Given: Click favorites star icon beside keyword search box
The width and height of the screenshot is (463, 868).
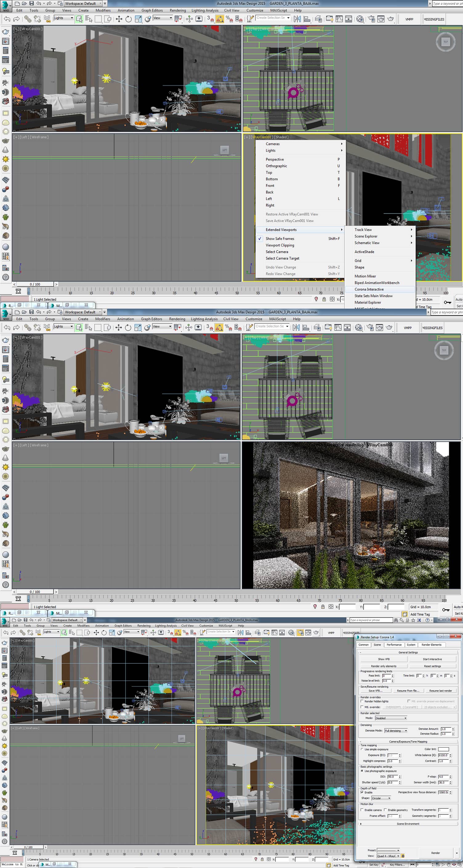Looking at the screenshot, I should point(413,620).
